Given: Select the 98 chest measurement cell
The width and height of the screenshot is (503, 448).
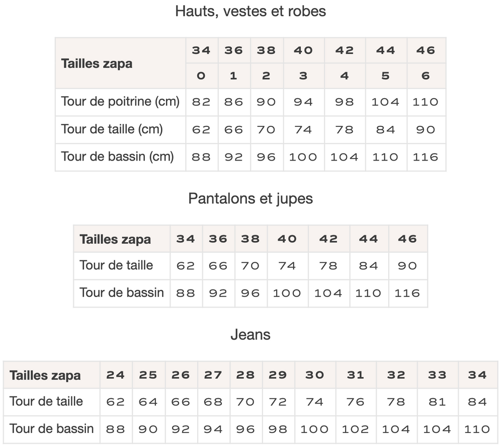Looking at the screenshot, I should pos(345,102).
